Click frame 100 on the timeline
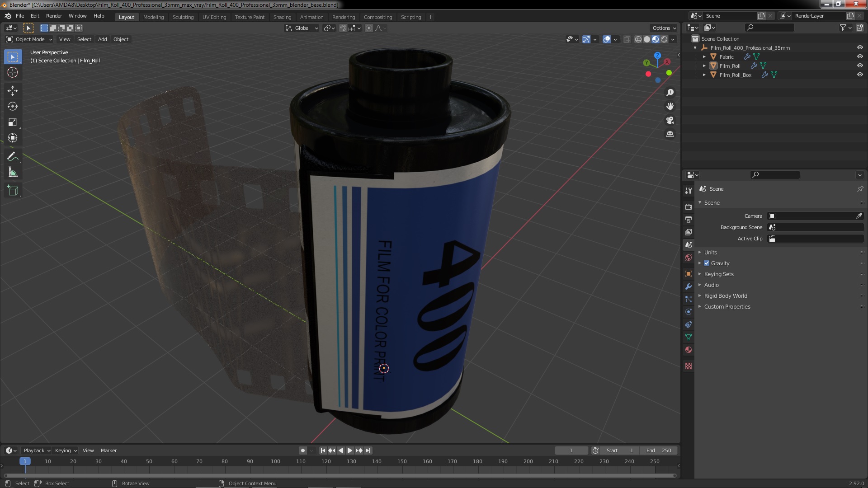 click(x=275, y=461)
